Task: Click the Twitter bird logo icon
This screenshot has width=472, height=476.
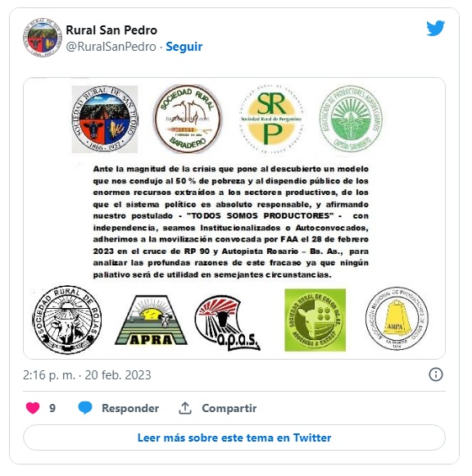Action: (x=435, y=28)
